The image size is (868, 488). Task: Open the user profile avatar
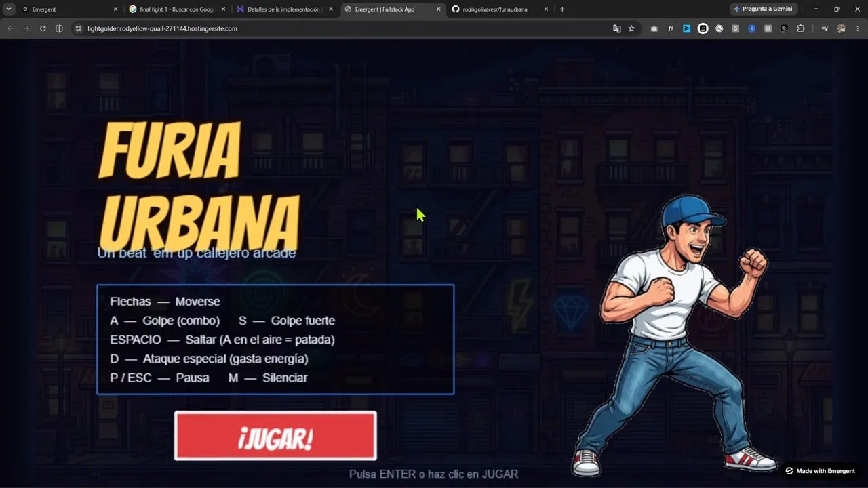click(x=842, y=28)
